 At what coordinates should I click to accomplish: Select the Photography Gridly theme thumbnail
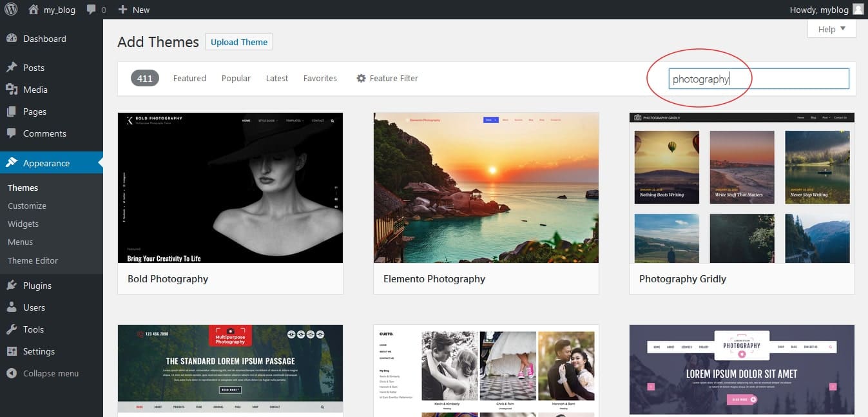(742, 188)
